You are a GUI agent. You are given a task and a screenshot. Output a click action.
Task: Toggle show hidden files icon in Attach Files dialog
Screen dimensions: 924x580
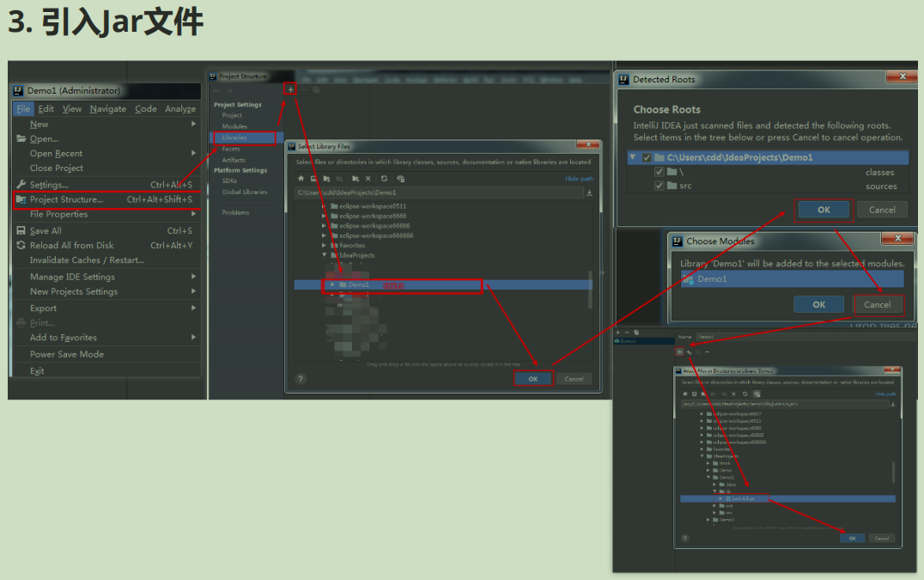[757, 394]
